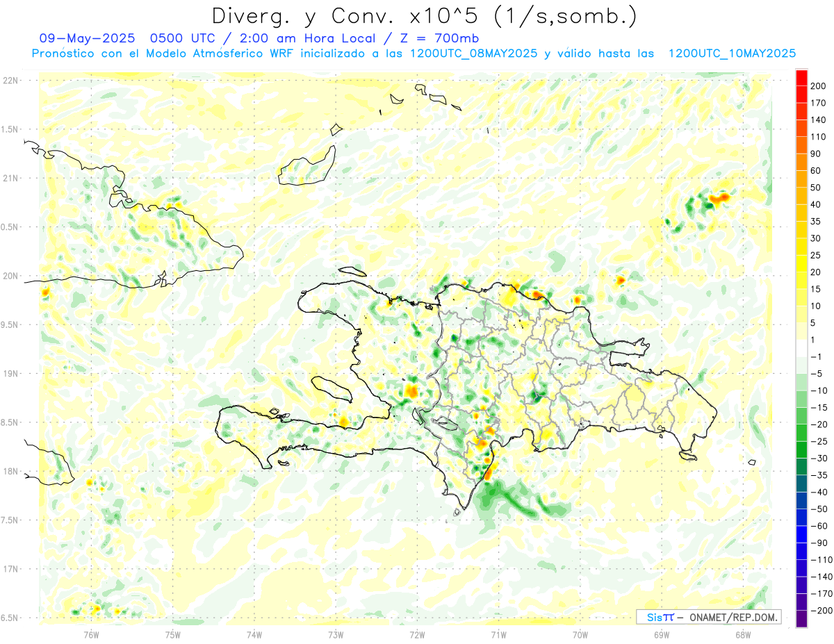Pick the white colorbar swatch between 1 and -1
This screenshot has height=644, width=834.
[x=801, y=349]
